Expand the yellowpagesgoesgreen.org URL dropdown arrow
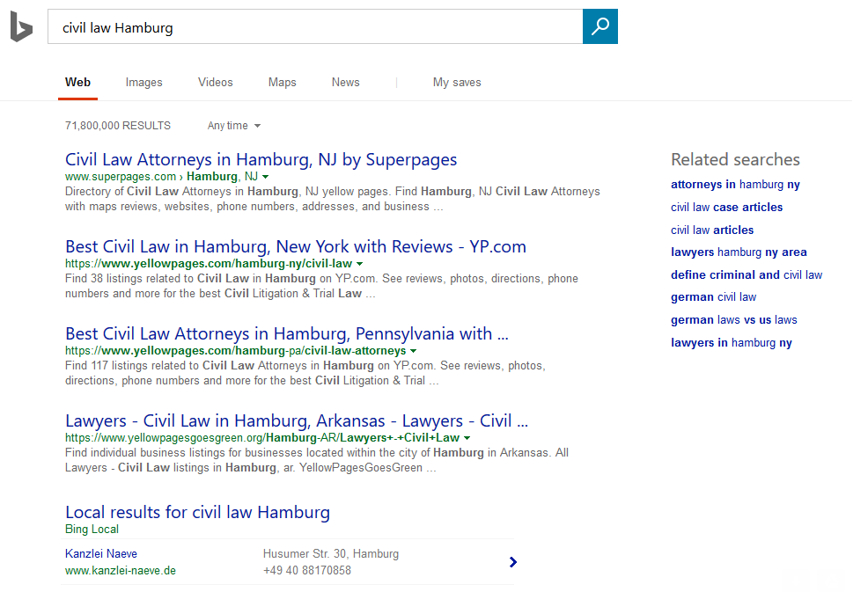 (x=467, y=438)
